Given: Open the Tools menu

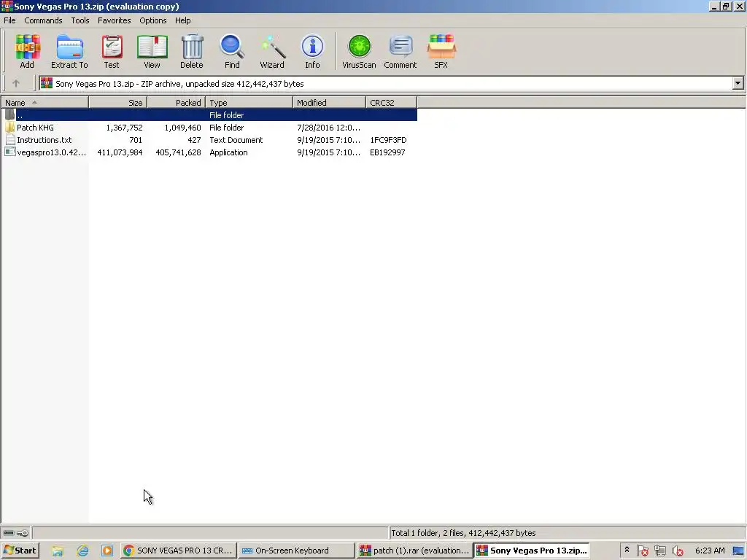Looking at the screenshot, I should [80, 20].
